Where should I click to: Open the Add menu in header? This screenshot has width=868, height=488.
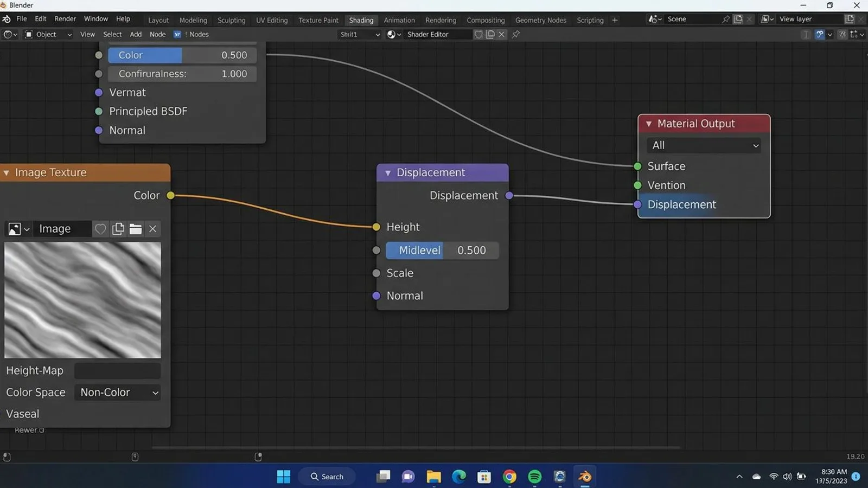[x=136, y=34]
